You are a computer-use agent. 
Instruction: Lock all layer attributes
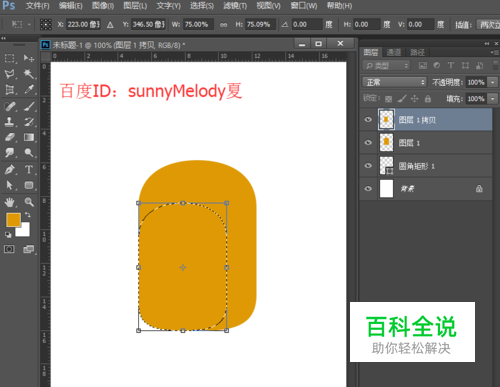coord(428,99)
